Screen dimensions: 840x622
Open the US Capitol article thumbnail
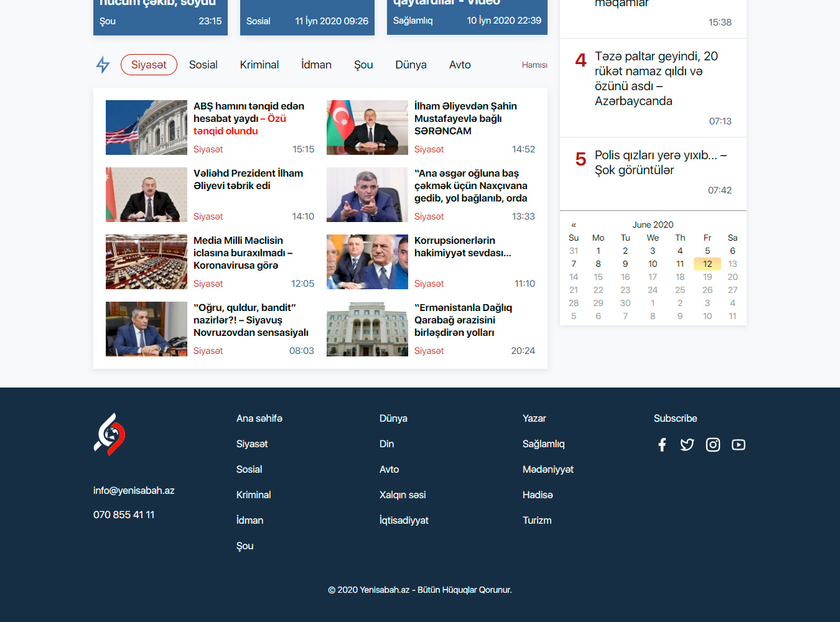point(146,128)
